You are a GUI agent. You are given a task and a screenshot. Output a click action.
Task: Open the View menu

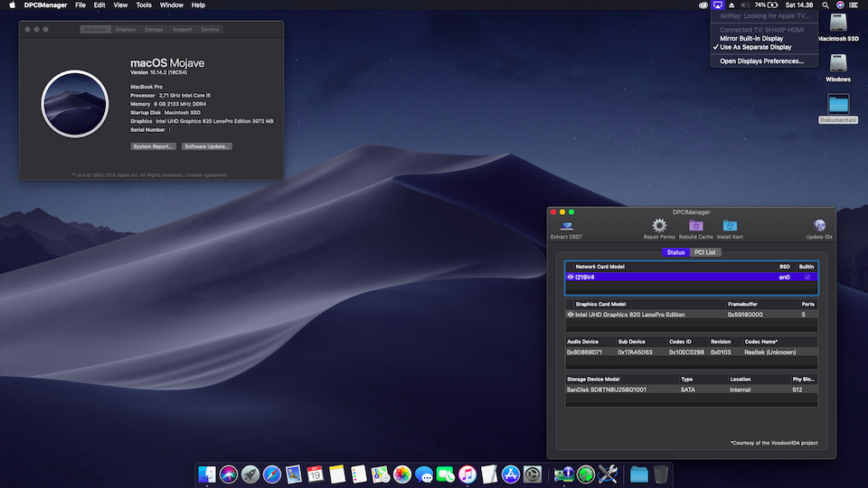pyautogui.click(x=120, y=5)
